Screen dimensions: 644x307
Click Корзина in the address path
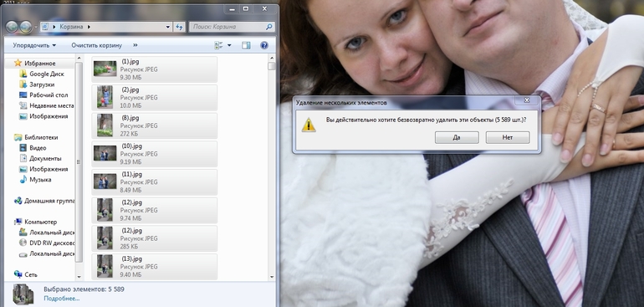71,27
